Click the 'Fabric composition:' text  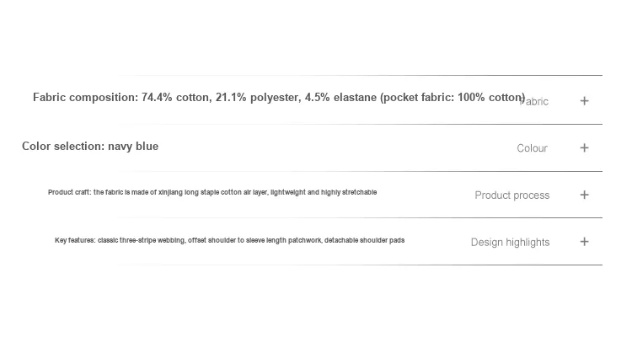(85, 98)
